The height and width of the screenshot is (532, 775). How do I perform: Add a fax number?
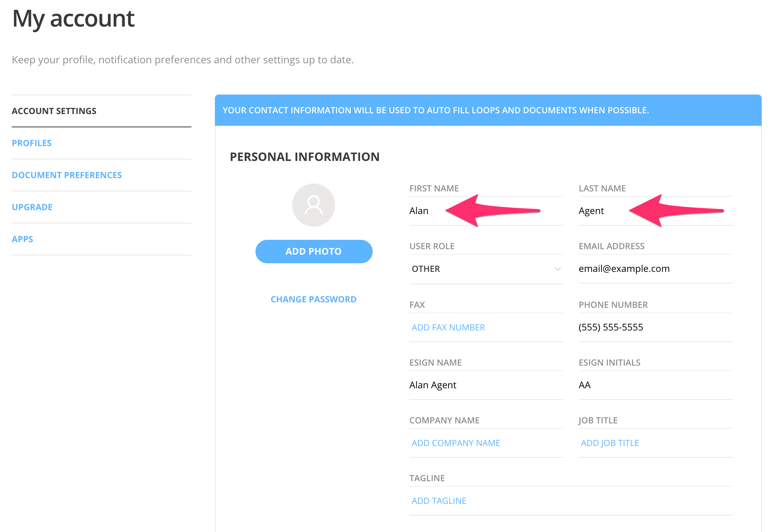click(447, 327)
